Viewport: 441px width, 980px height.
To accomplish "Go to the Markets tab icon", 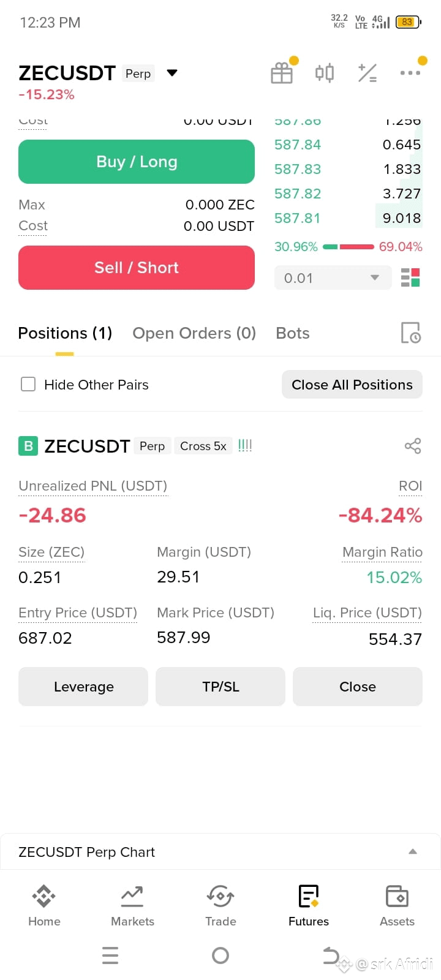I will point(132,897).
